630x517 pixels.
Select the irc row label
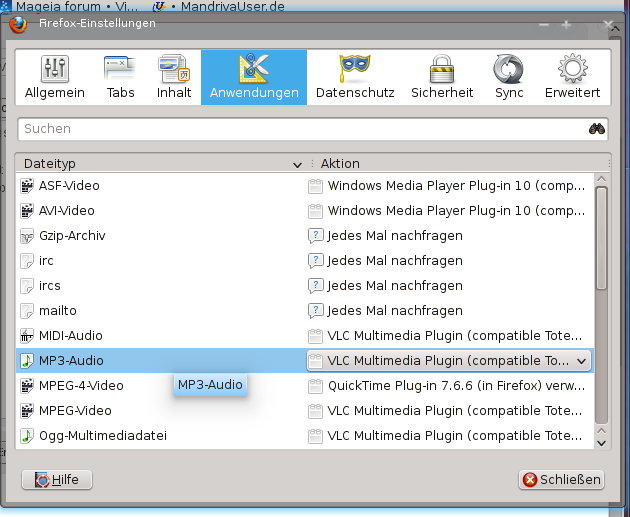pyautogui.click(x=46, y=261)
